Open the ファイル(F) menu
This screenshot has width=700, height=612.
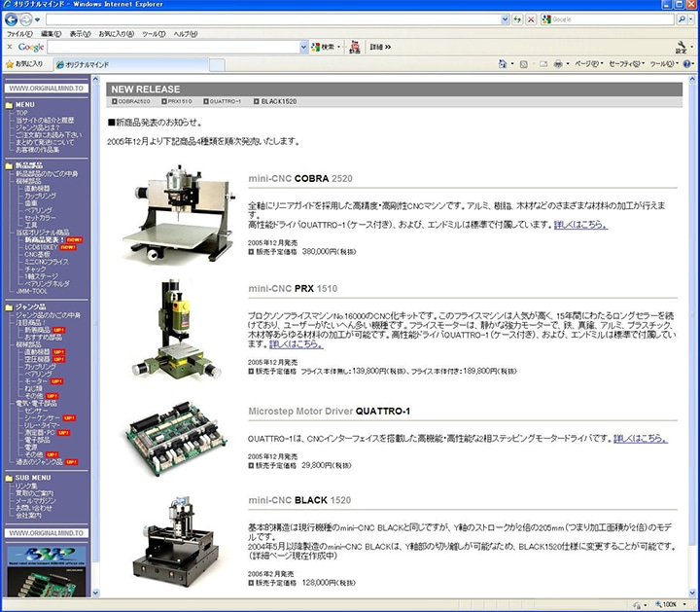18,33
